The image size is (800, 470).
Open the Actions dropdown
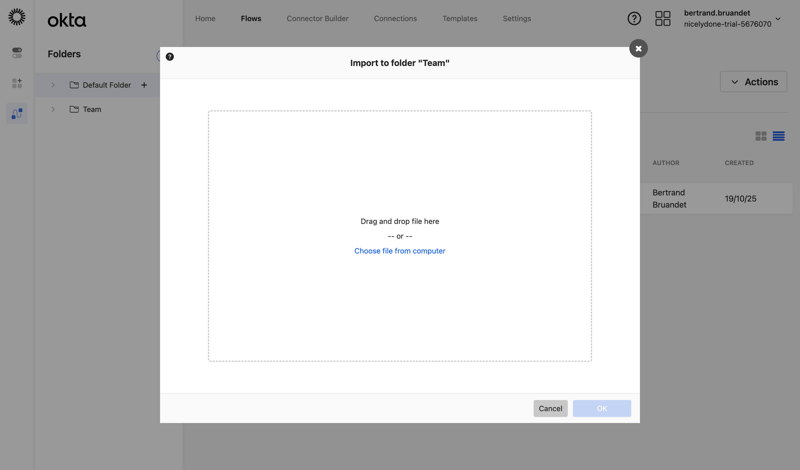click(754, 82)
